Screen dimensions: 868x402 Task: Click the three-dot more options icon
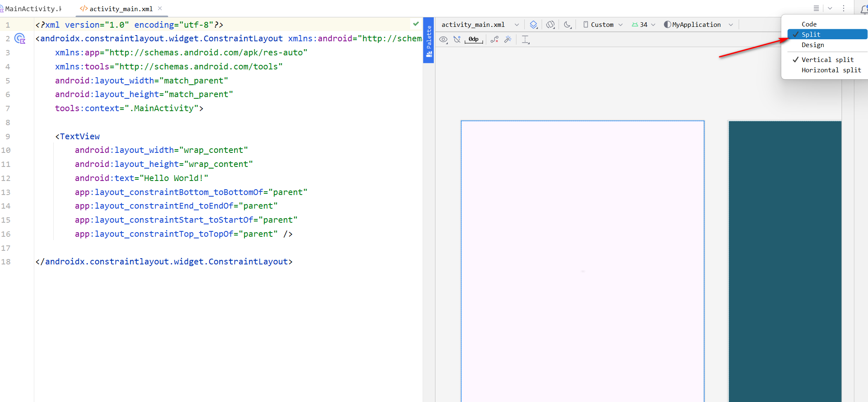(x=844, y=8)
